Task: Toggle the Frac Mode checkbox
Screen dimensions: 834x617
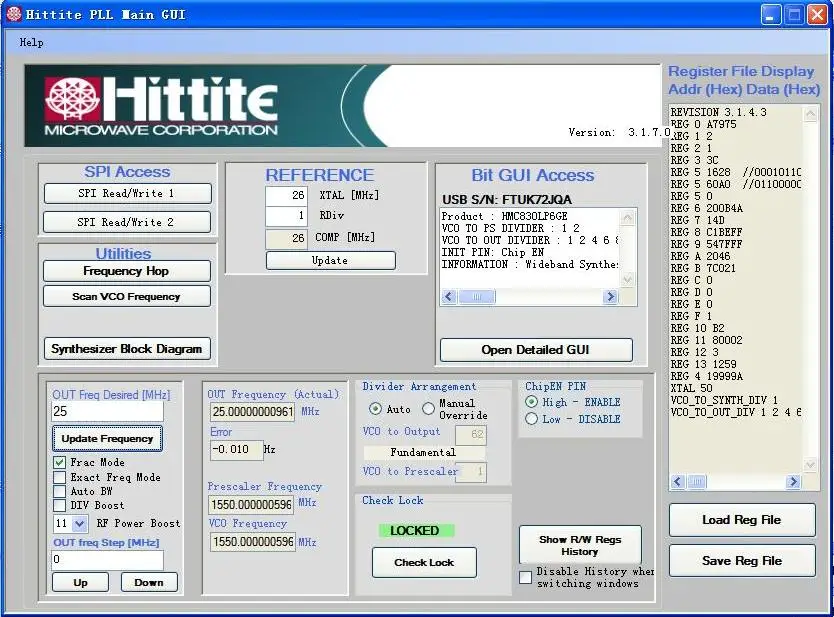Action: (x=60, y=462)
